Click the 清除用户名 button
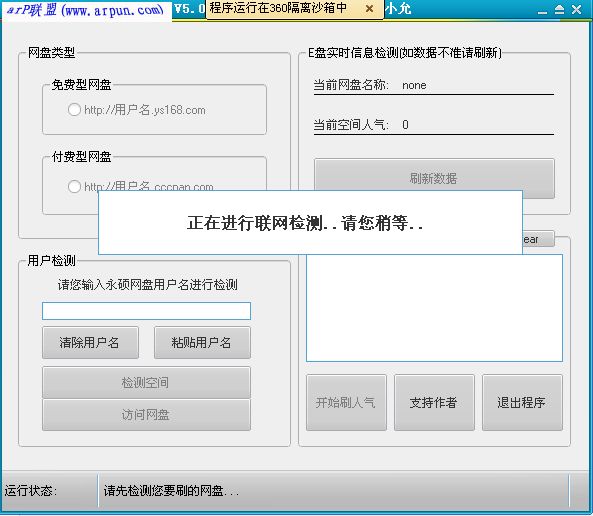593x516 pixels. [90, 343]
